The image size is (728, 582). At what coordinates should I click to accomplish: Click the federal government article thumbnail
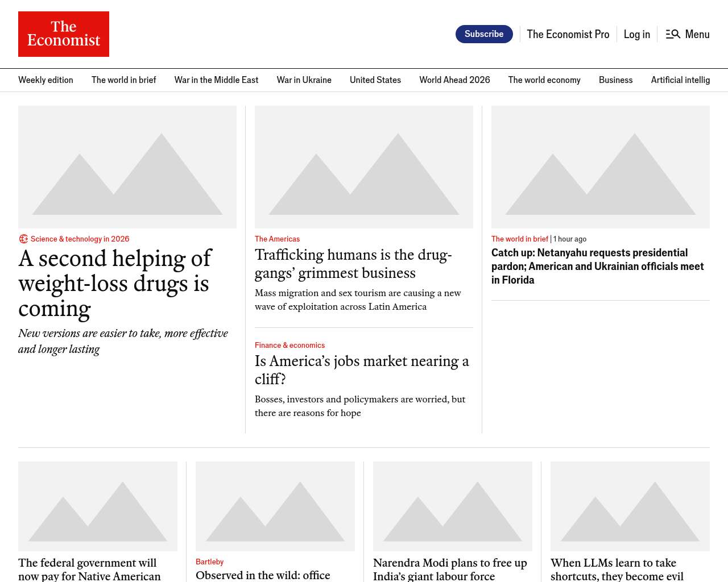98,506
